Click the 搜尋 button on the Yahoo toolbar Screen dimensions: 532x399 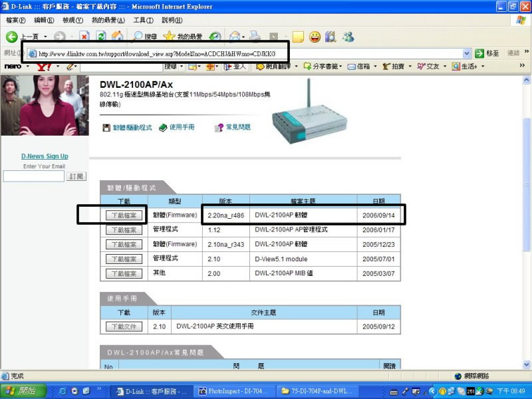coord(171,66)
